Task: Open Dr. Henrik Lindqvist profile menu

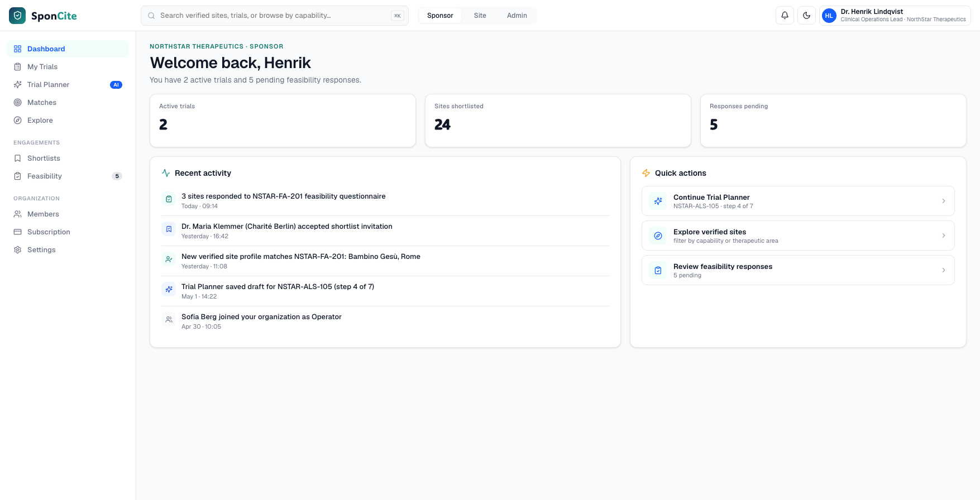Action: coord(895,16)
